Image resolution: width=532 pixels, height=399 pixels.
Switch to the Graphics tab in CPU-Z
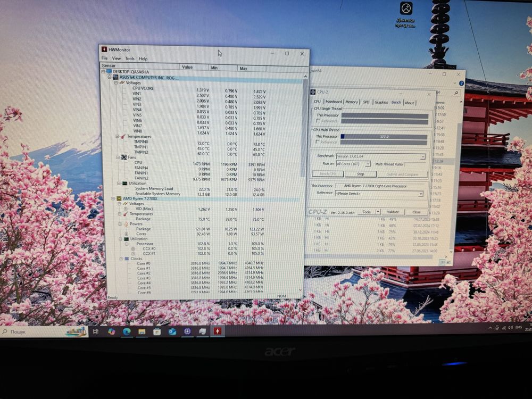tap(381, 102)
